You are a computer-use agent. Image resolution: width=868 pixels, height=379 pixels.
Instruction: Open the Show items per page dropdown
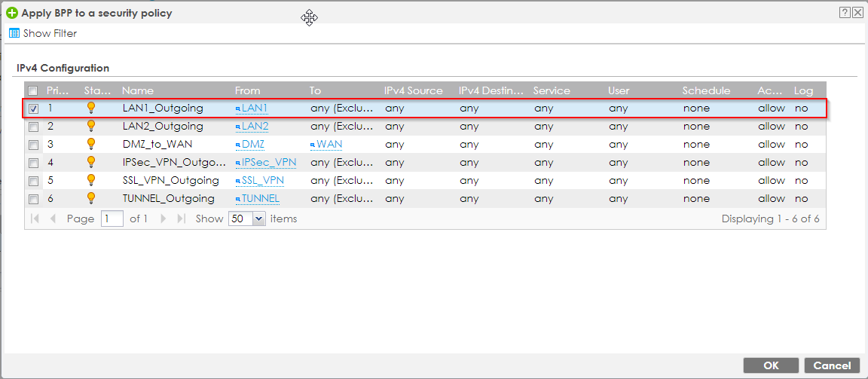[x=259, y=219]
